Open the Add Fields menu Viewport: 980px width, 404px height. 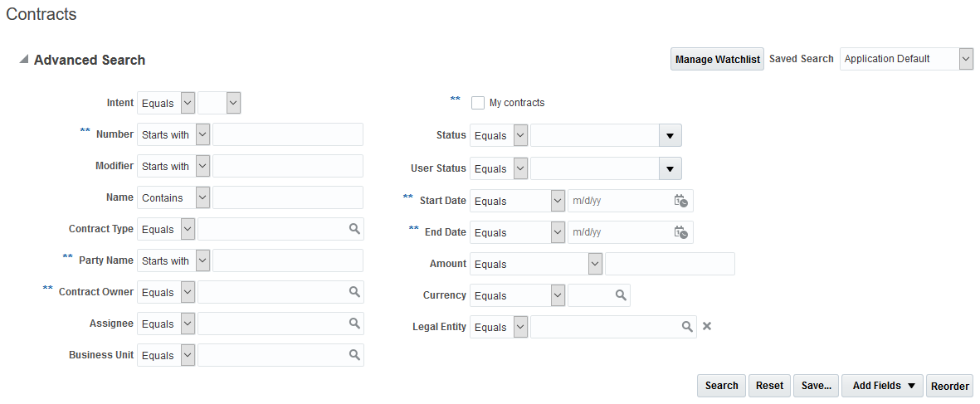(882, 386)
